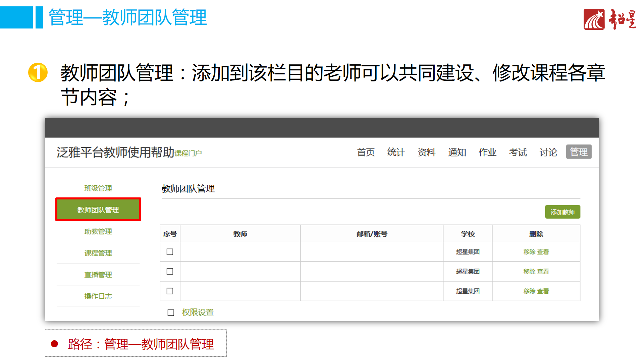This screenshot has width=644, height=362.
Task: Open the 资料 tab
Action: [426, 152]
